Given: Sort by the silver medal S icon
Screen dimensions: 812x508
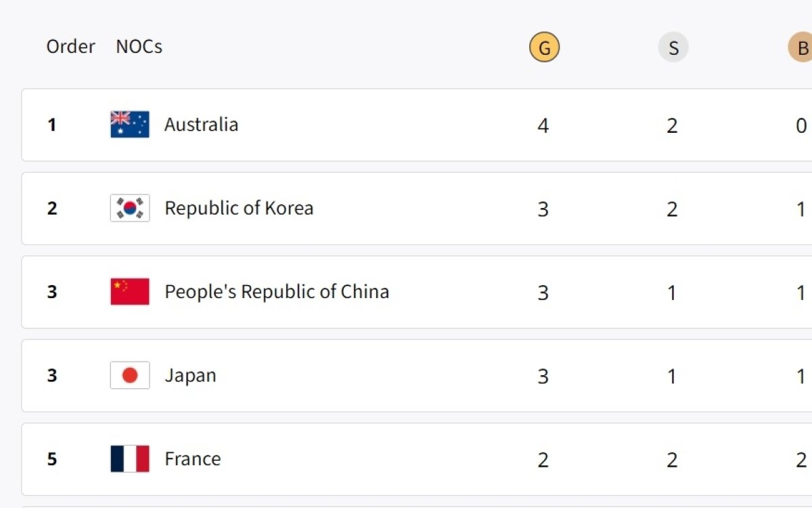Looking at the screenshot, I should pyautogui.click(x=673, y=48).
